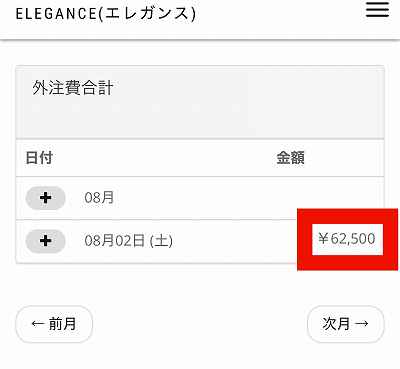The image size is (400, 369).
Task: Go to next month with 次月 →
Action: pyautogui.click(x=345, y=324)
